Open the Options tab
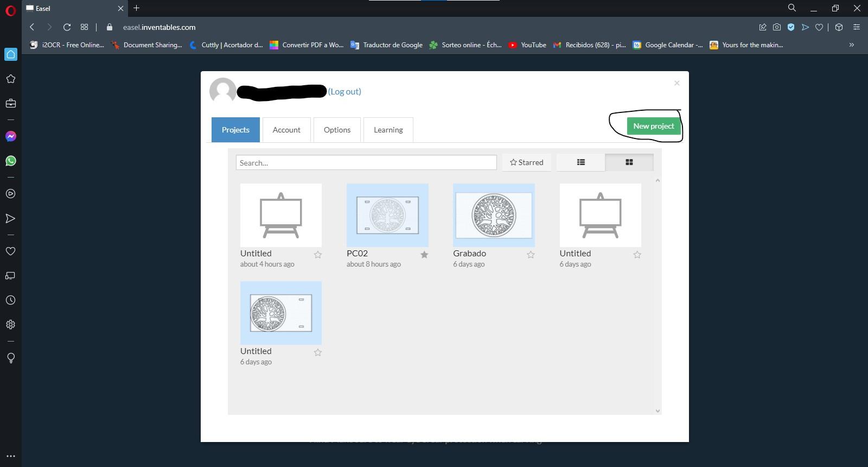Image resolution: width=868 pixels, height=467 pixels. 337,130
